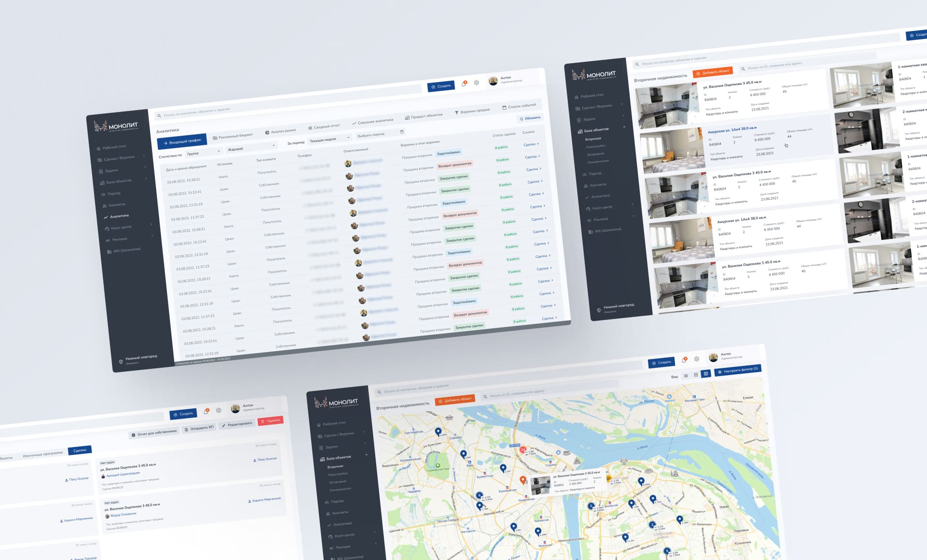Switch to compact list view next to Вид
The image size is (927, 560).
(686, 376)
